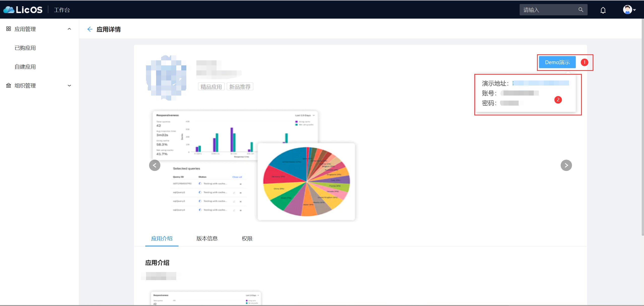The image size is (644, 306).
Task: Click the lower Responsiveness screenshot in 应用介绍
Action: point(206,298)
